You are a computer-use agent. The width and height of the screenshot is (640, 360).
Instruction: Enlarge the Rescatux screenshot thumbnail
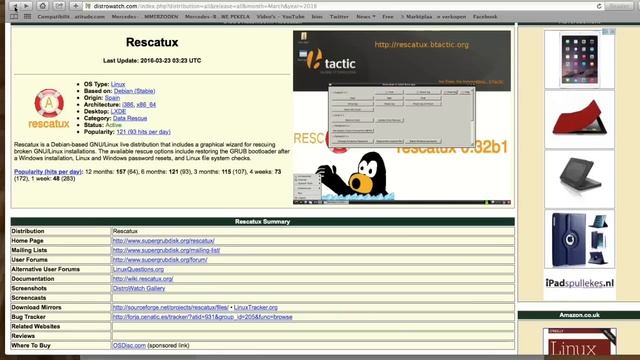(402, 117)
